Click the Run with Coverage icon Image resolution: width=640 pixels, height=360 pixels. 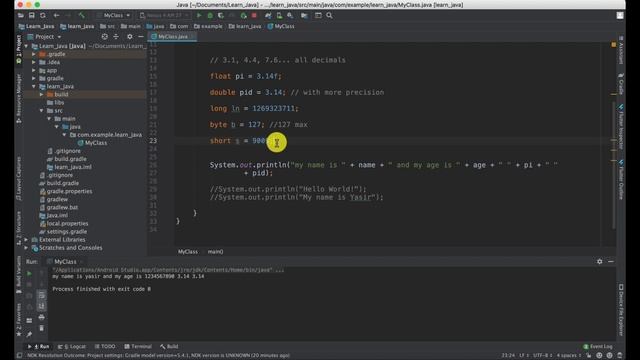click(221, 16)
